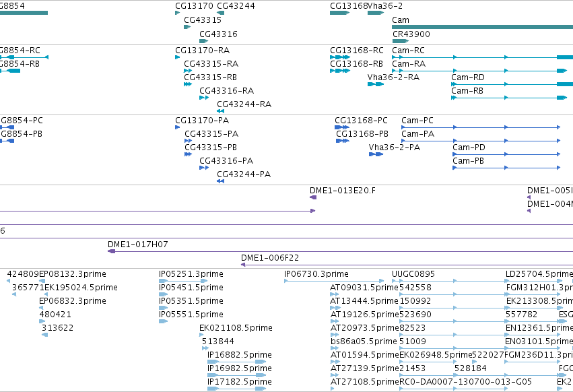Click protein Cam-PB
This screenshot has height=392, width=573.
[x=506, y=168]
